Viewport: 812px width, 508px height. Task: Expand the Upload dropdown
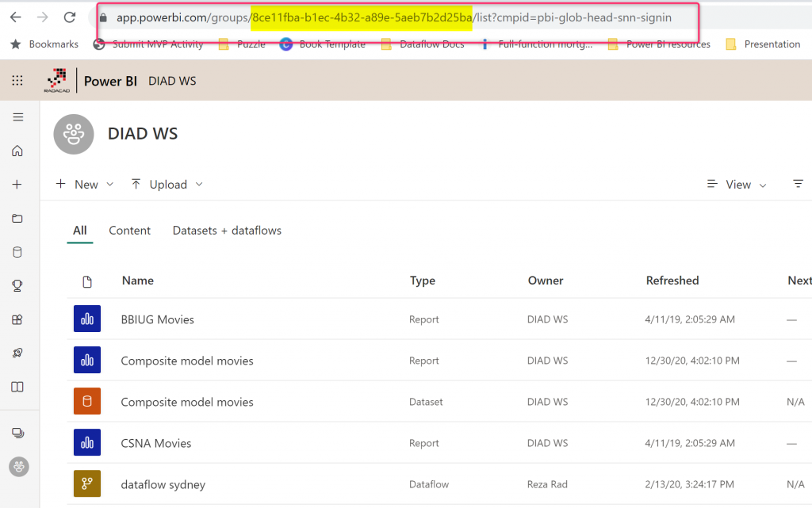(x=167, y=185)
